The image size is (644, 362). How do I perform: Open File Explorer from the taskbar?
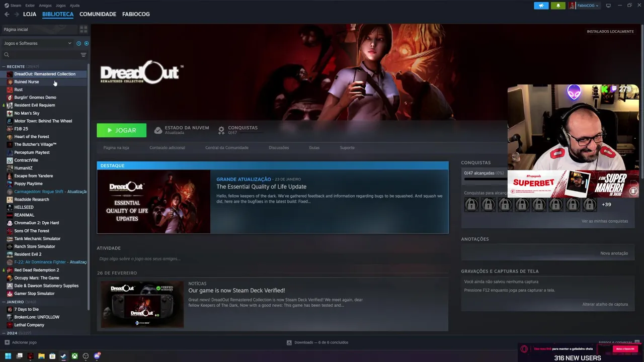click(41, 356)
